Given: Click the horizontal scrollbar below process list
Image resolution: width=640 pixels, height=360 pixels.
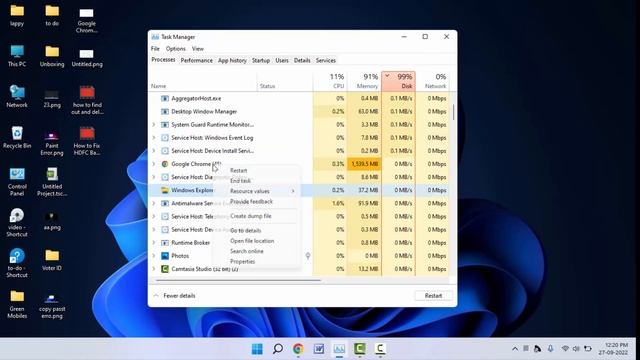Looking at the screenshot, I should 238,280.
